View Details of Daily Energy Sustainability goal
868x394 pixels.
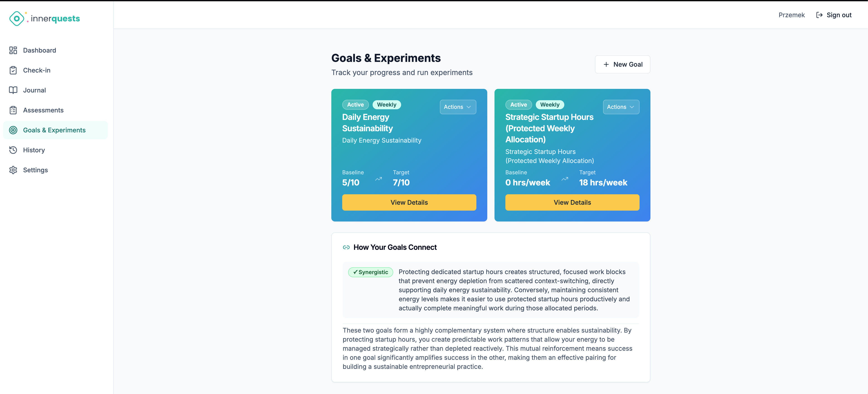click(409, 202)
